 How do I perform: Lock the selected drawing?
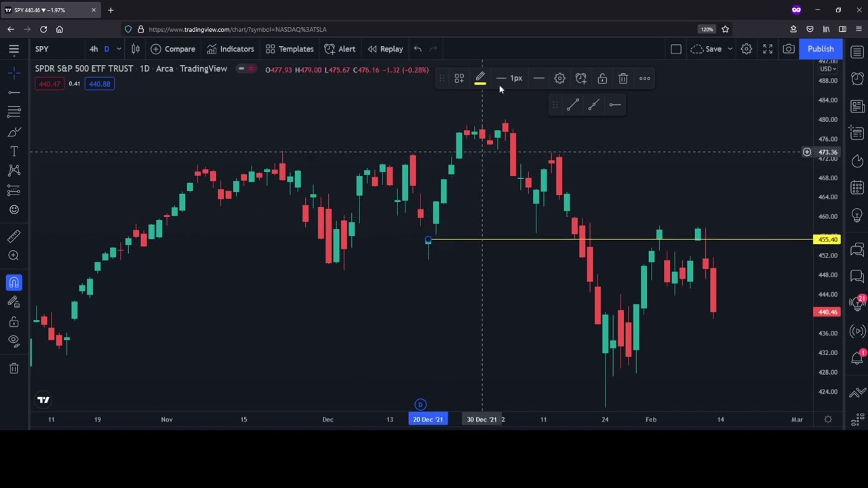click(x=602, y=79)
